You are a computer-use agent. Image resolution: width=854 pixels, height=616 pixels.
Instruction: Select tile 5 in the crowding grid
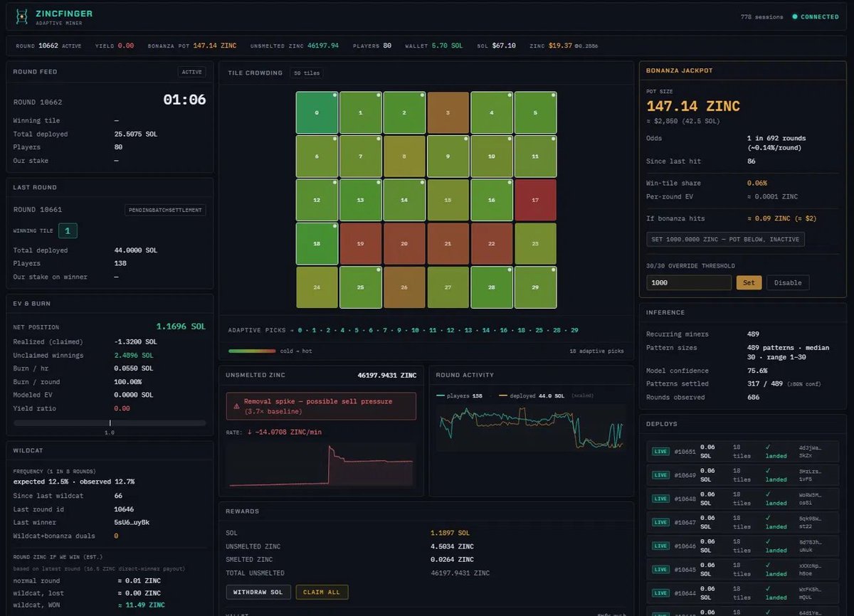pyautogui.click(x=535, y=112)
